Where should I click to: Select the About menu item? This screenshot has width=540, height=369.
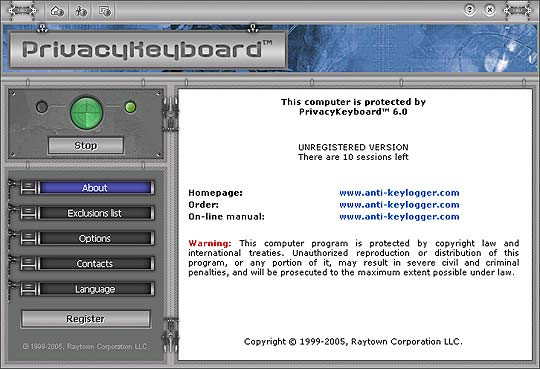pyautogui.click(x=95, y=188)
